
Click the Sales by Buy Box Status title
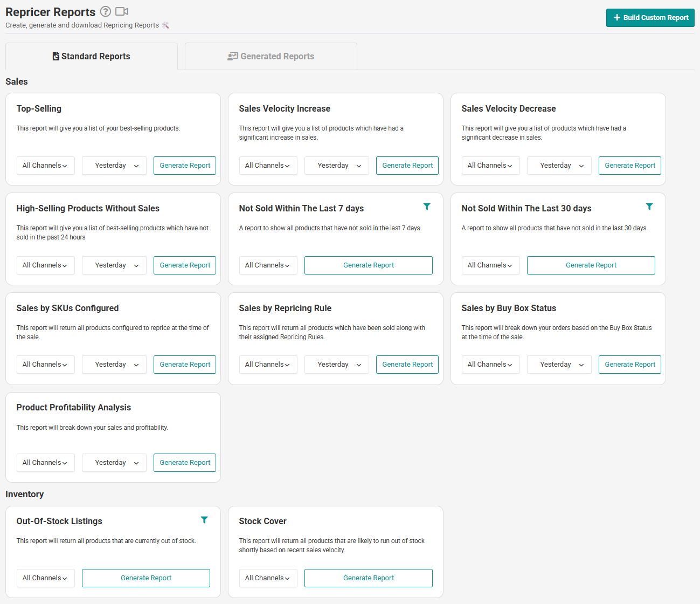509,308
